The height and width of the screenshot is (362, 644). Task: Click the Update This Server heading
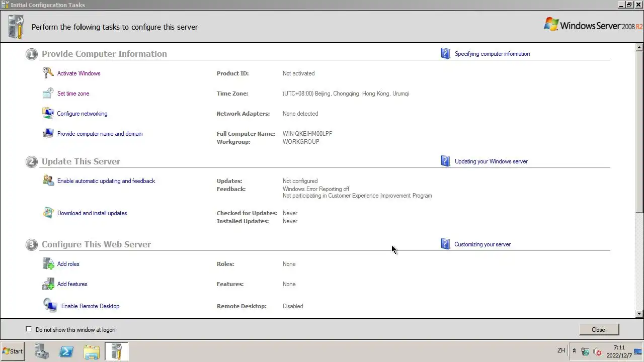[81, 161]
